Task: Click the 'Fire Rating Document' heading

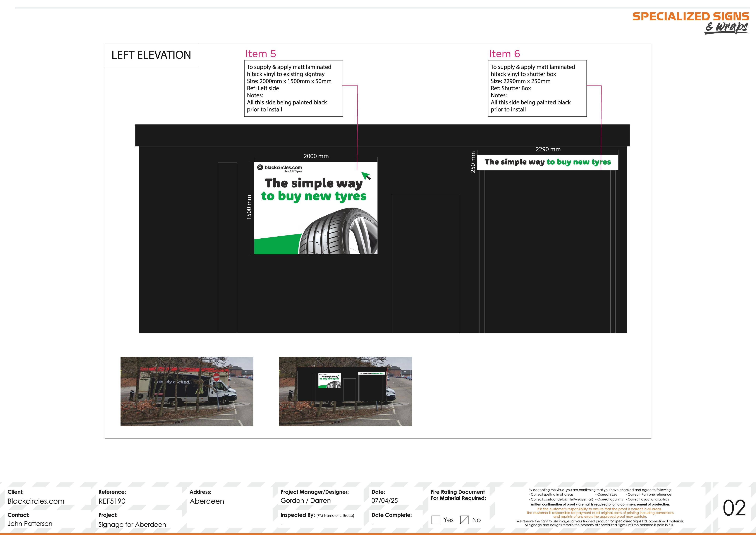Action: point(458,492)
